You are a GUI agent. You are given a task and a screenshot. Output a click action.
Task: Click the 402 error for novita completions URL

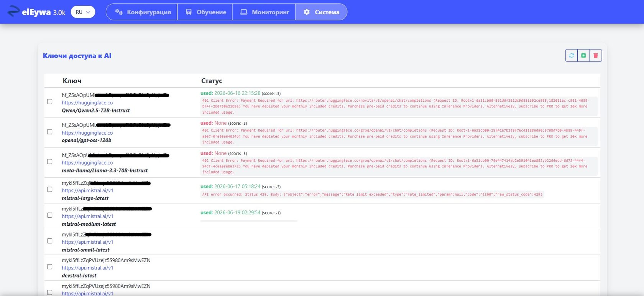click(x=399, y=106)
